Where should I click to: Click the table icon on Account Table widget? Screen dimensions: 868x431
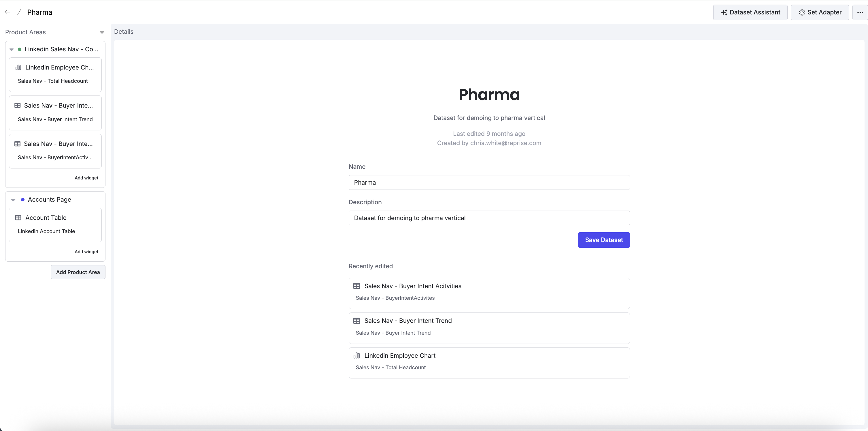[x=18, y=218]
